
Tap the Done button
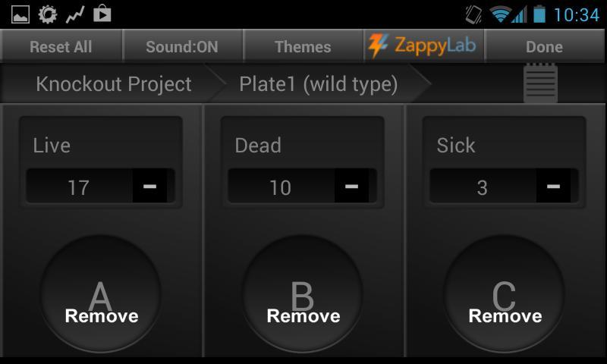point(544,46)
